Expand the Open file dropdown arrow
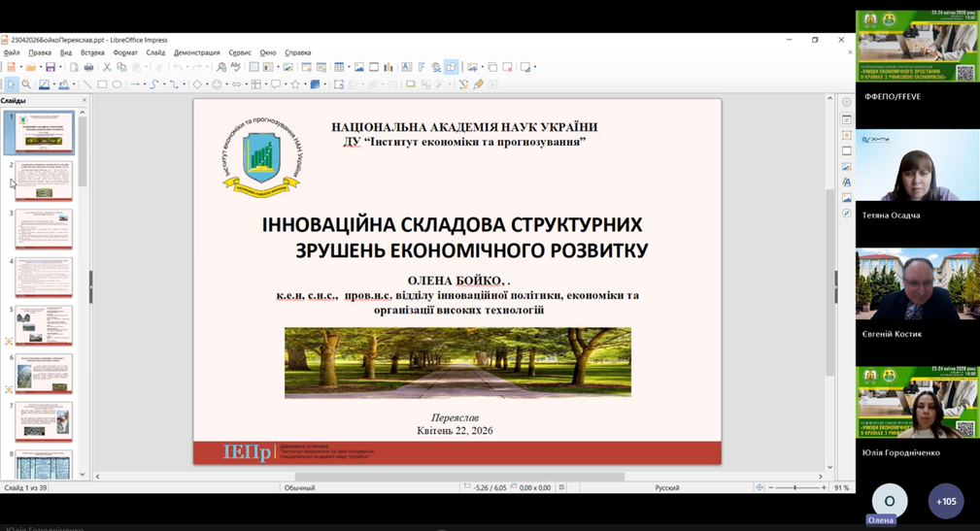The width and height of the screenshot is (980, 531). coord(39,68)
